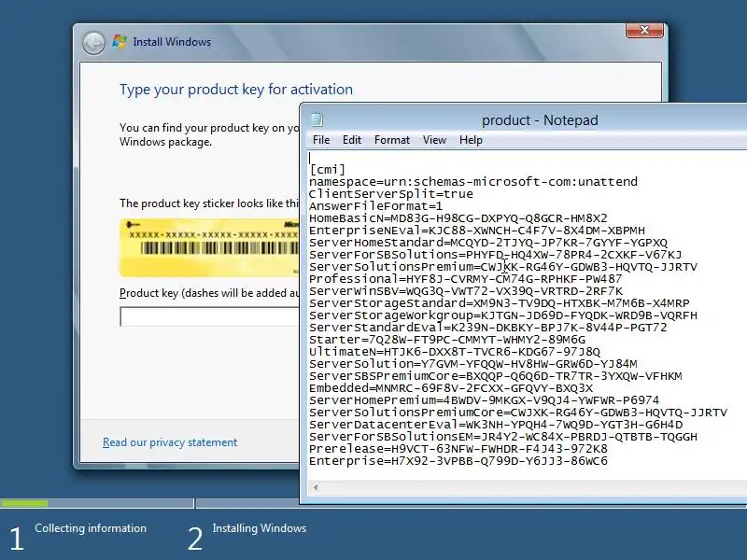Click the namespace=urn:schemas-microsoft-com:unattend line
The image size is (747, 560).
473,181
